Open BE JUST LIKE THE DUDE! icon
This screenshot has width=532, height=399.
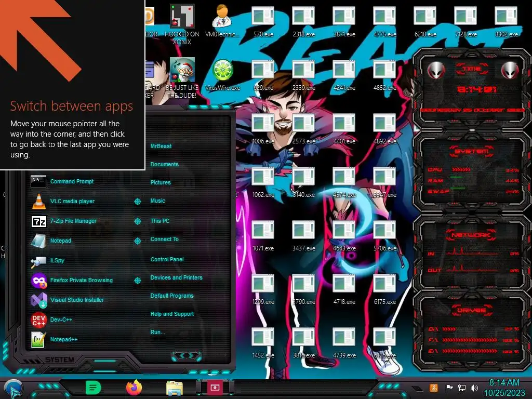(182, 78)
